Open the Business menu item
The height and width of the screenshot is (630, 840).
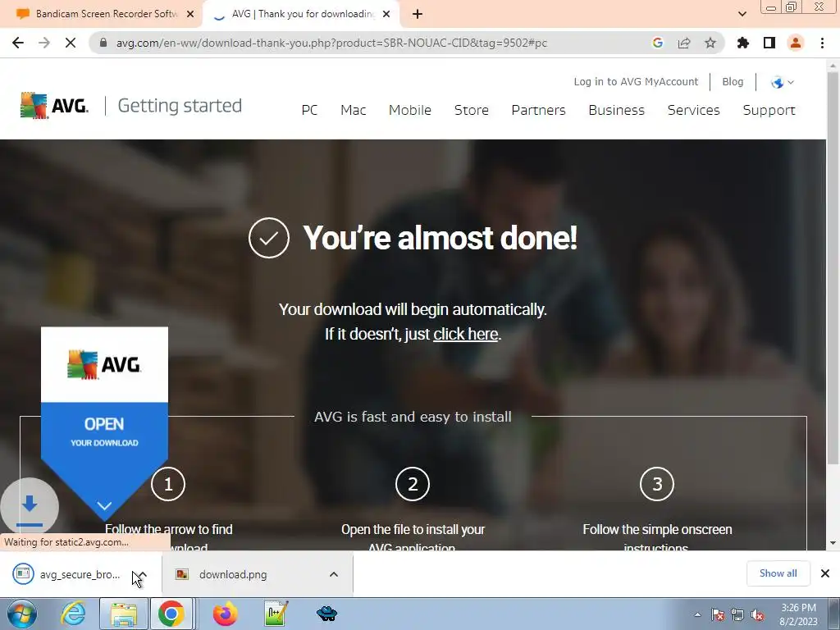(617, 110)
